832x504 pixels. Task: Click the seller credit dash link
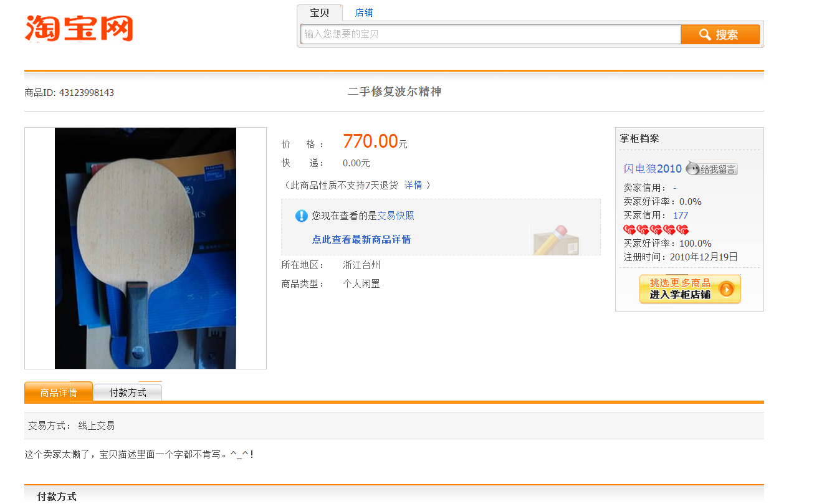tap(675, 188)
